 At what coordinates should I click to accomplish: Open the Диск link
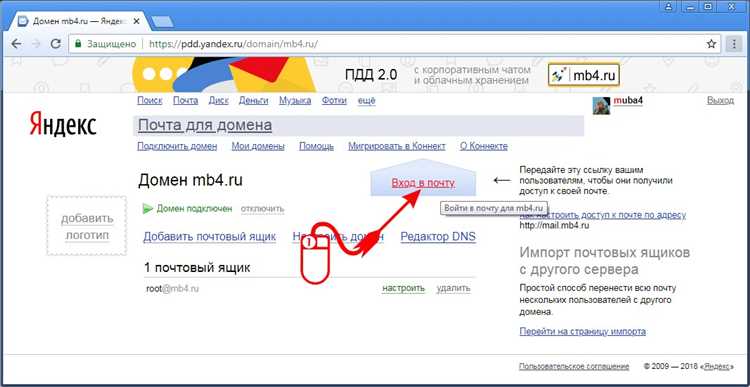pyautogui.click(x=219, y=101)
